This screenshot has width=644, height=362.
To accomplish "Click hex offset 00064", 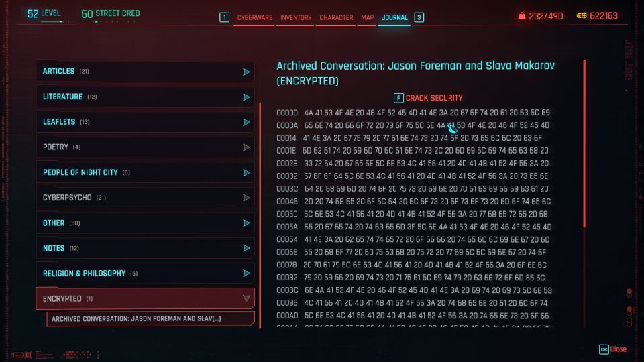I will 286,239.
